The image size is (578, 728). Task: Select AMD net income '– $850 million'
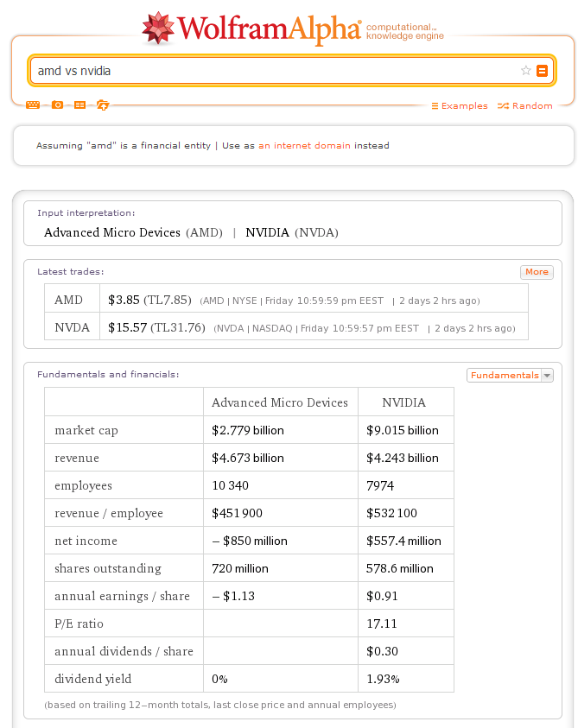pyautogui.click(x=250, y=541)
